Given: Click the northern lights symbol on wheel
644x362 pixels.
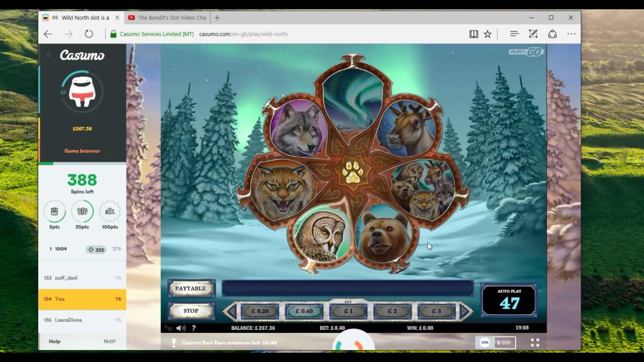Looking at the screenshot, I should point(353,100).
